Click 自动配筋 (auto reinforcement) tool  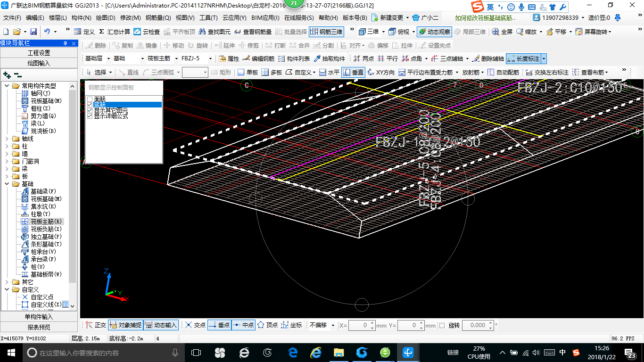tap(503, 72)
